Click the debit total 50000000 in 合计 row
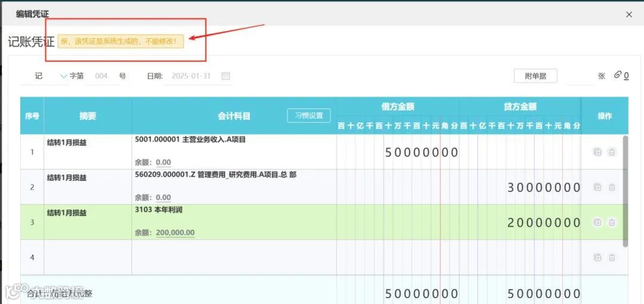This screenshot has height=304, width=644. coord(422,294)
